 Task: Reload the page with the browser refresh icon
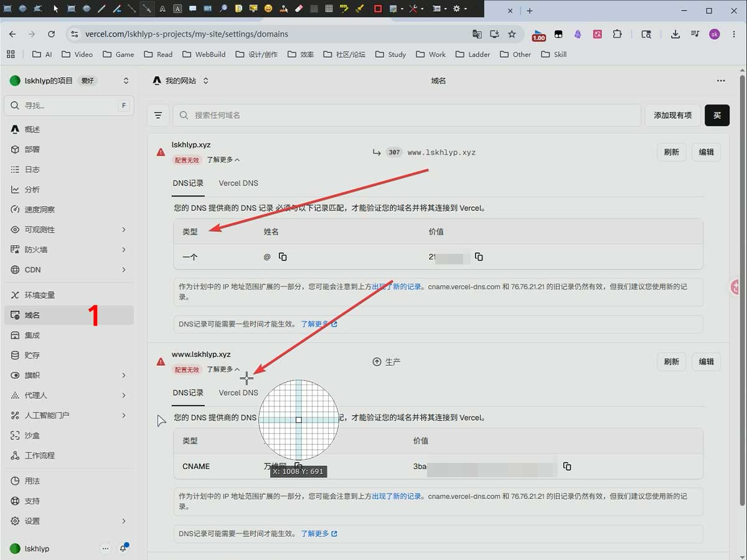point(51,34)
